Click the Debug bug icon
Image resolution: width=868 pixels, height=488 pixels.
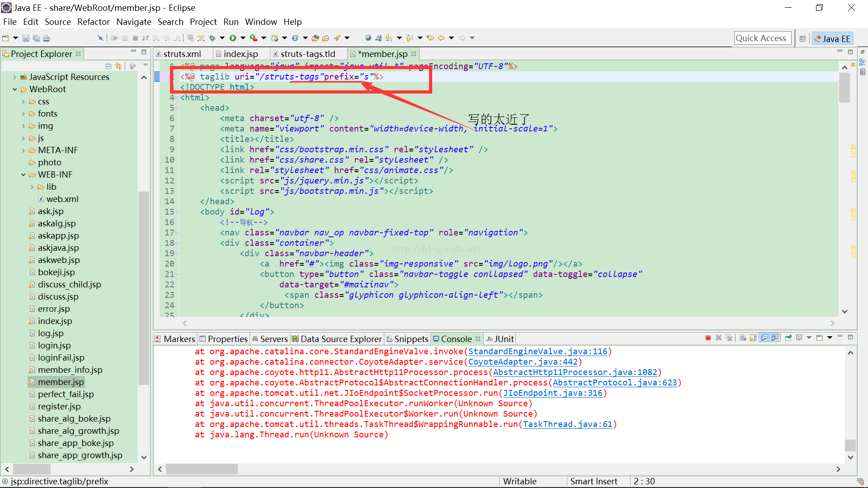click(x=212, y=38)
